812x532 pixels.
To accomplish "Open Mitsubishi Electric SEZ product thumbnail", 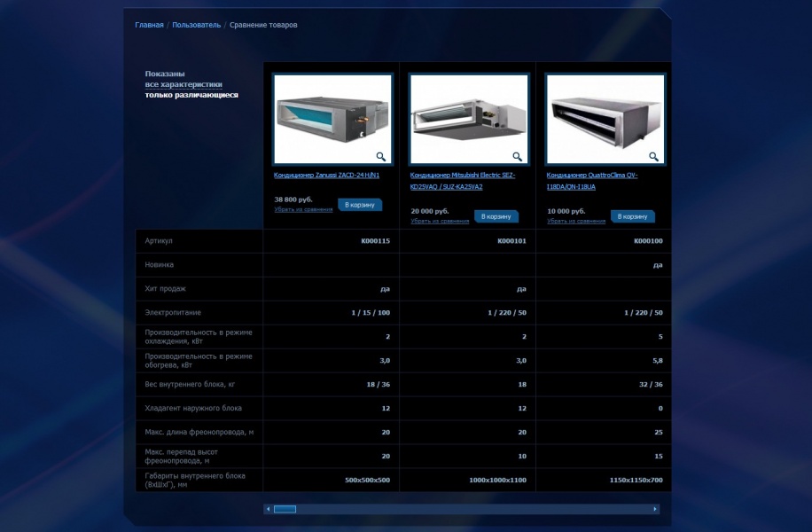I will click(469, 119).
